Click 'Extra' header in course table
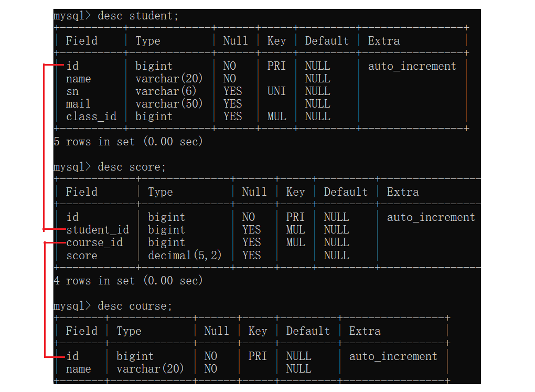The height and width of the screenshot is (392, 535). [365, 331]
